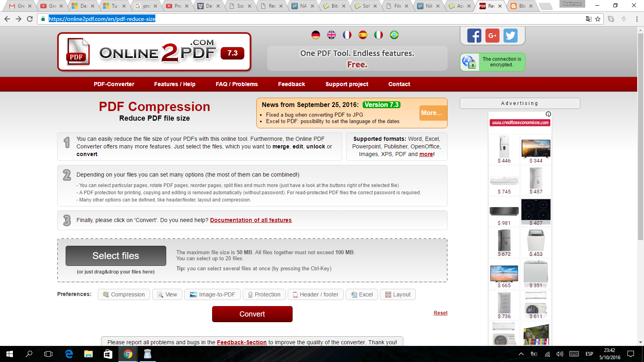Open Windows Store from taskbar
Image resolution: width=644 pixels, height=362 pixels.
108,354
